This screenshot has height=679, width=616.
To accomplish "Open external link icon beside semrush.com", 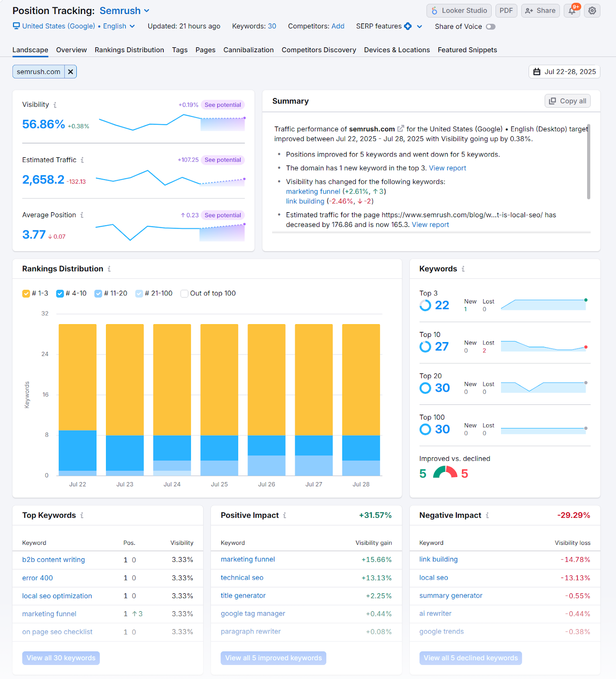I will click(x=400, y=129).
